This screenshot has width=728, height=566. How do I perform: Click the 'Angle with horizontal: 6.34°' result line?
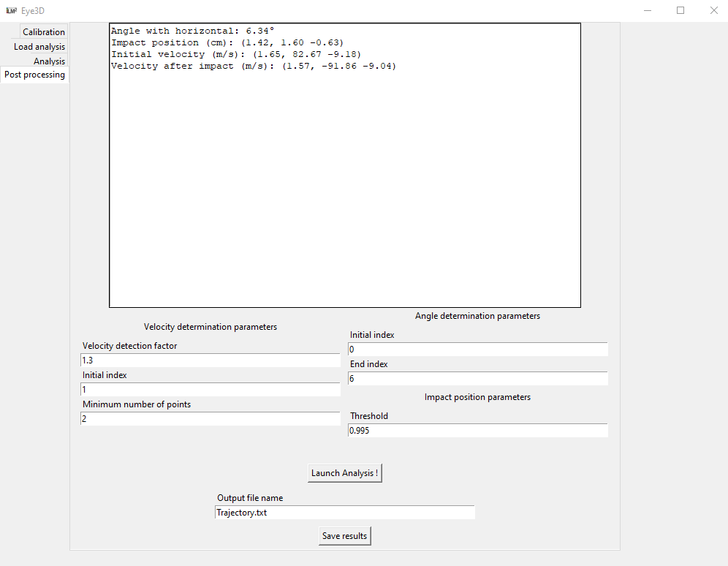tap(192, 31)
